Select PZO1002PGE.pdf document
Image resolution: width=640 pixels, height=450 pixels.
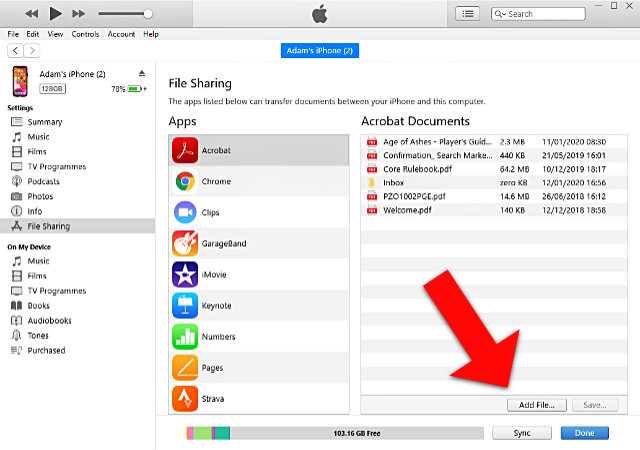(x=494, y=196)
